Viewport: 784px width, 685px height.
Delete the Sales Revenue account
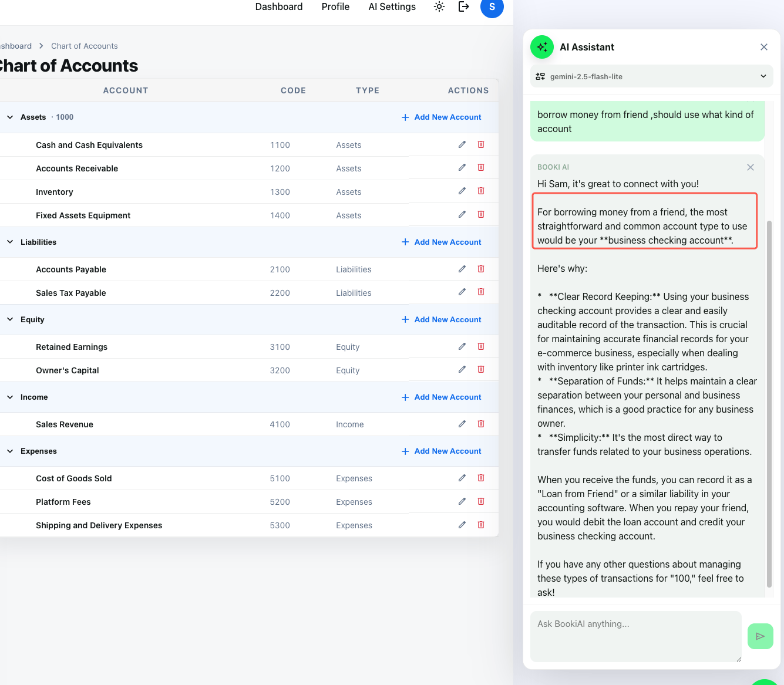click(x=481, y=423)
